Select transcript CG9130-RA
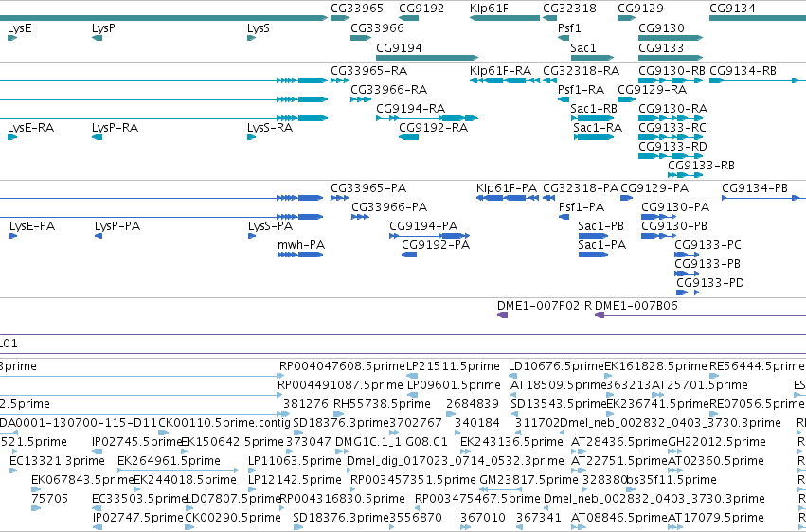 tap(672, 108)
